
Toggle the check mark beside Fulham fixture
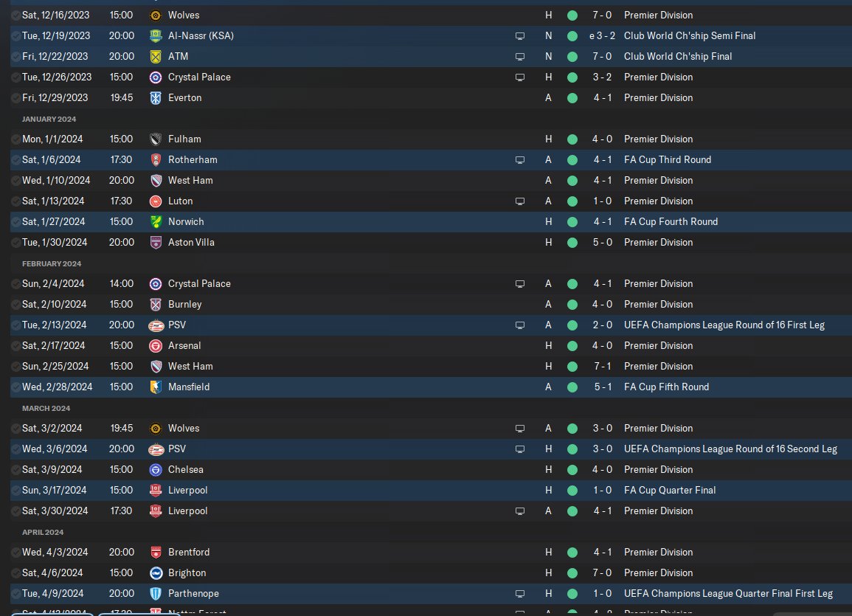[x=16, y=139]
